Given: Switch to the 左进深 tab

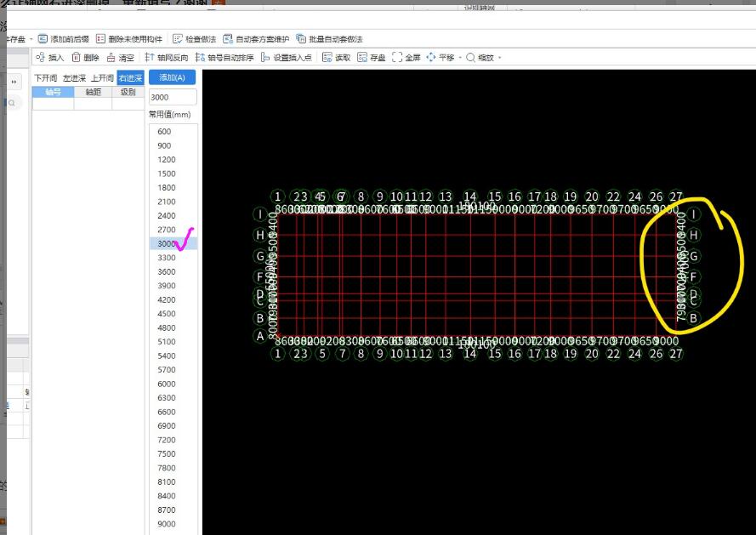Looking at the screenshot, I should (74, 78).
